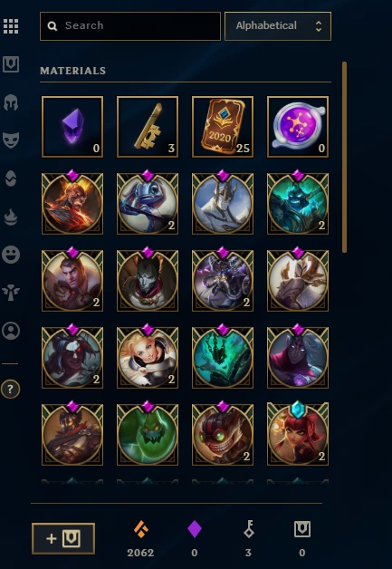Click the Search input field
This screenshot has width=392, height=569.
coord(130,26)
